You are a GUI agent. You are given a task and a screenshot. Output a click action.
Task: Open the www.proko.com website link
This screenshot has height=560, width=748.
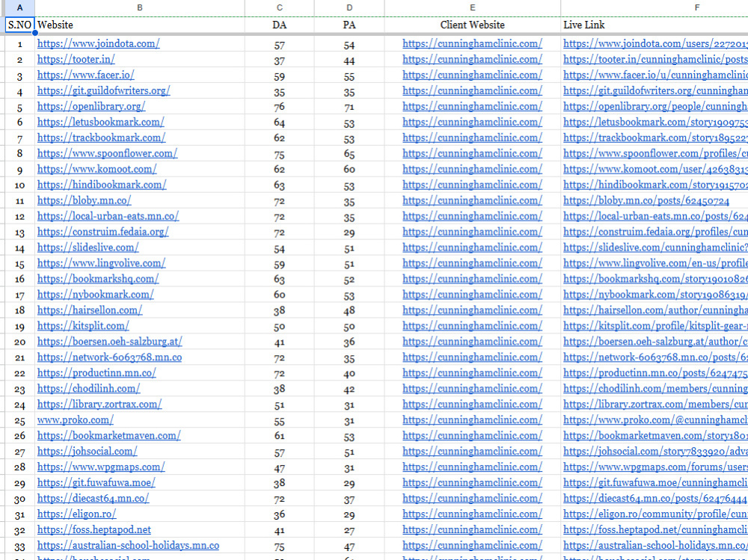point(76,420)
